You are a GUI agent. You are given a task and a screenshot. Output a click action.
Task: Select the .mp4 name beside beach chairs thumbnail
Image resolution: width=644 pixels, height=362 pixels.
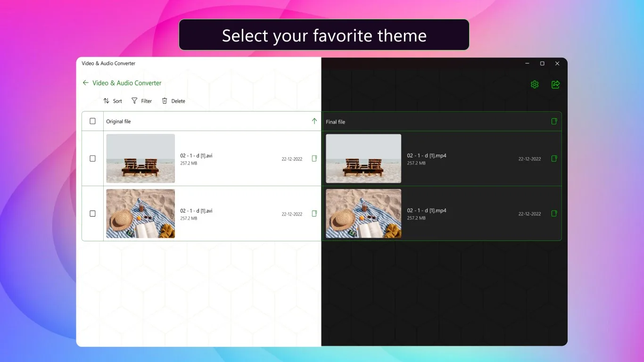click(427, 156)
